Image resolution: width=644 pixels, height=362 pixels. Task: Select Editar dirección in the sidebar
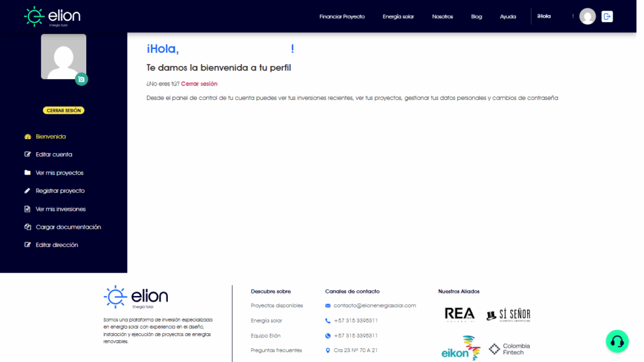[x=55, y=244]
